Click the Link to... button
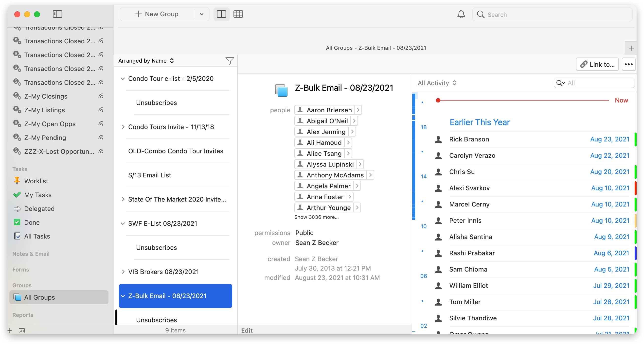 [x=597, y=65]
